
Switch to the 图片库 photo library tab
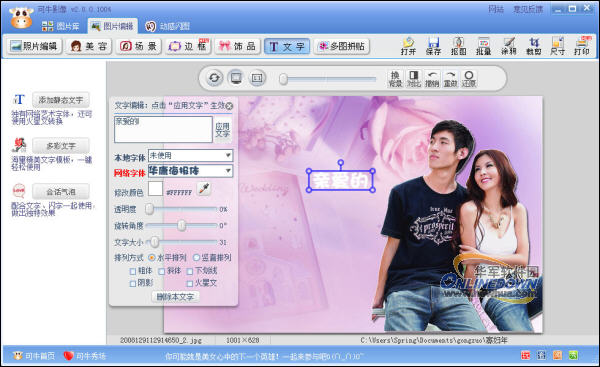click(x=60, y=26)
